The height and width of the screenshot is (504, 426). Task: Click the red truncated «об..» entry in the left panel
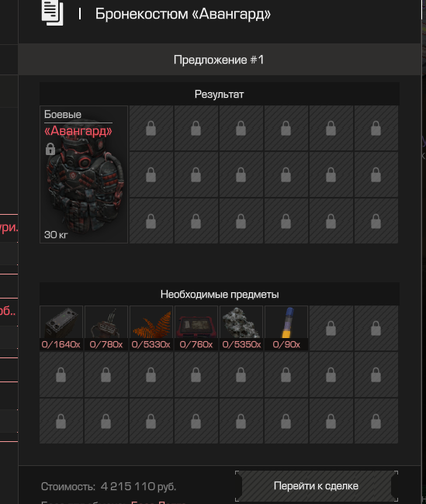pos(8,310)
